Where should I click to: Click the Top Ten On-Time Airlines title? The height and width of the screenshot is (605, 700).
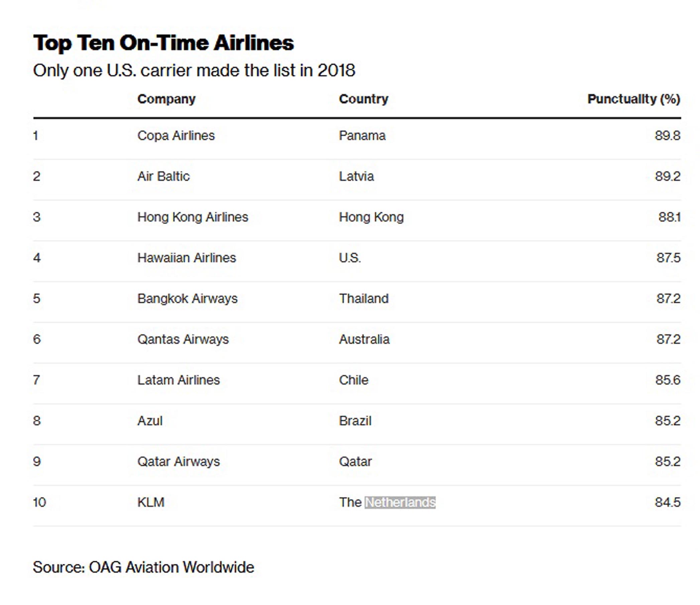(x=163, y=43)
